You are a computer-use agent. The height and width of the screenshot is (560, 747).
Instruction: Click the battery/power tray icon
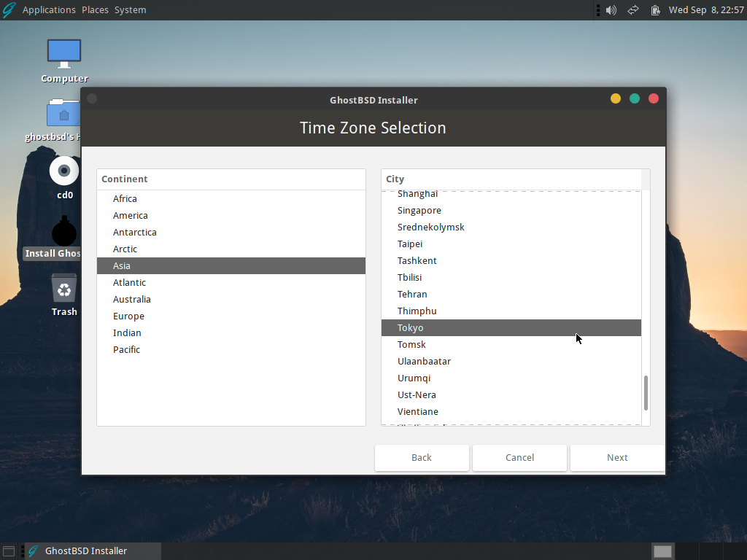656,10
